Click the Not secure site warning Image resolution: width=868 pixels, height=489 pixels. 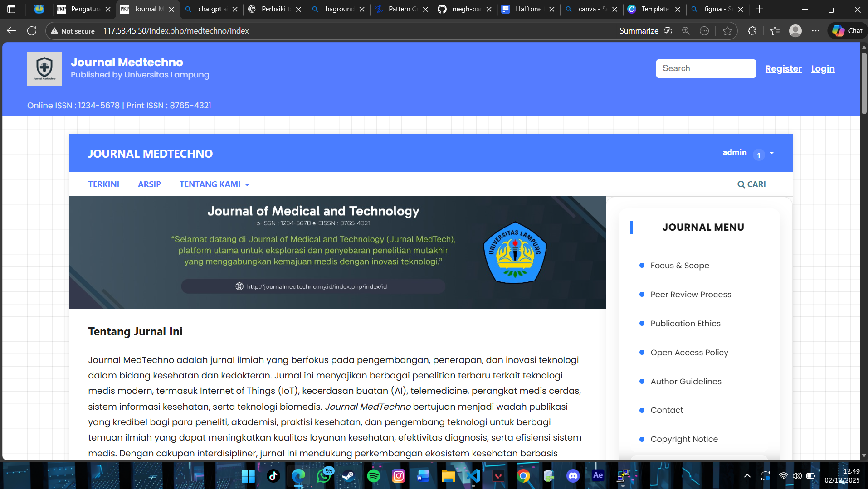click(x=73, y=31)
